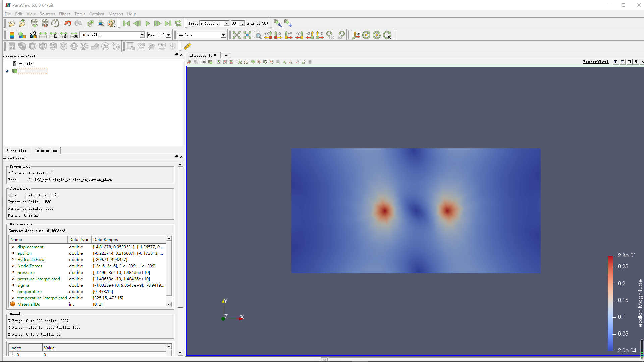Select the builtin: server in pipeline

click(26, 64)
